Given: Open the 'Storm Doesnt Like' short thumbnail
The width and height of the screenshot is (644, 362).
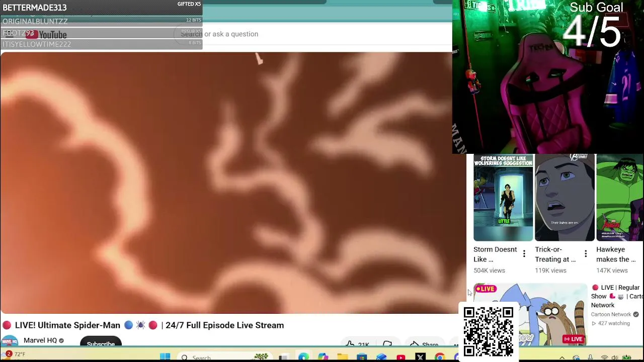Looking at the screenshot, I should click(x=503, y=198).
